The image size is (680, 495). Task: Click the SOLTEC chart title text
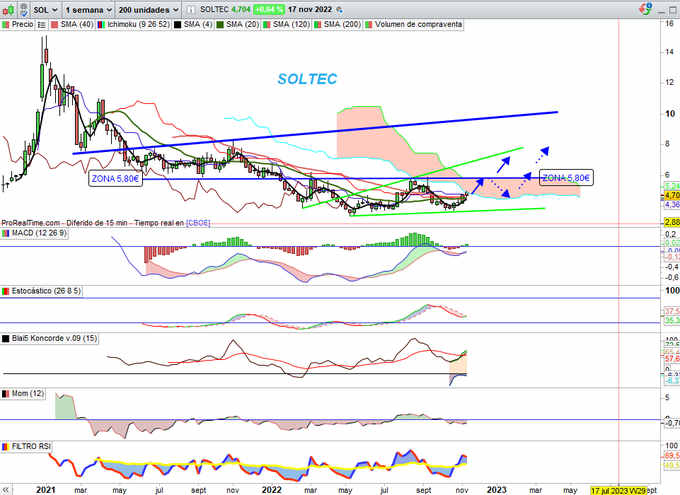pos(307,79)
